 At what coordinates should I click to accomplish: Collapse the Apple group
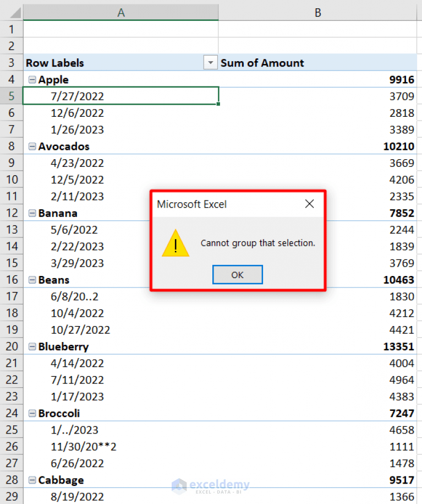(x=32, y=79)
